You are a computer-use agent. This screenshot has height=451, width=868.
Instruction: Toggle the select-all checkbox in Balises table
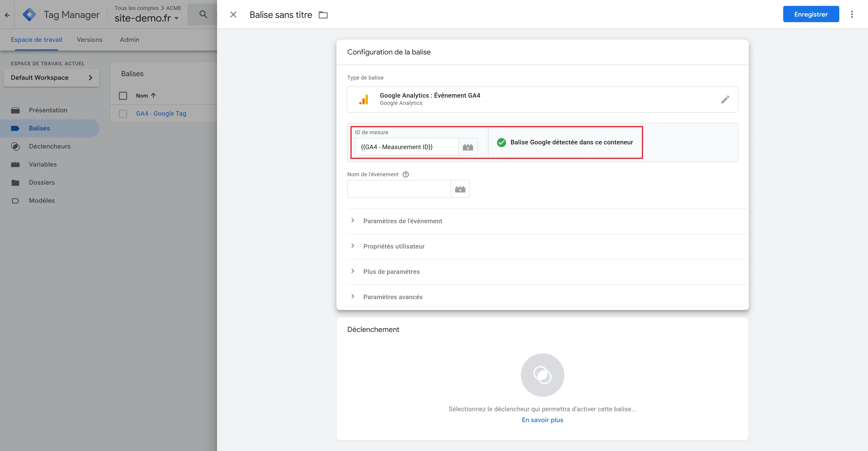pyautogui.click(x=123, y=96)
